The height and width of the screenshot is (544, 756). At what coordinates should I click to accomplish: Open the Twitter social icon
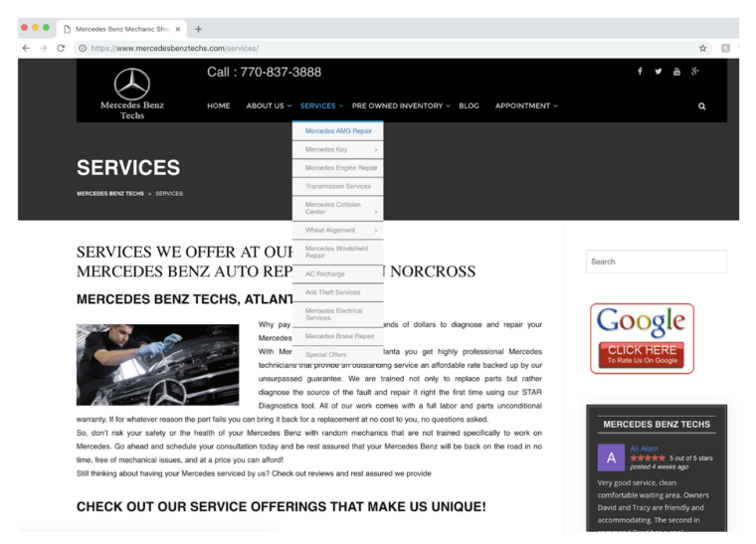point(659,72)
